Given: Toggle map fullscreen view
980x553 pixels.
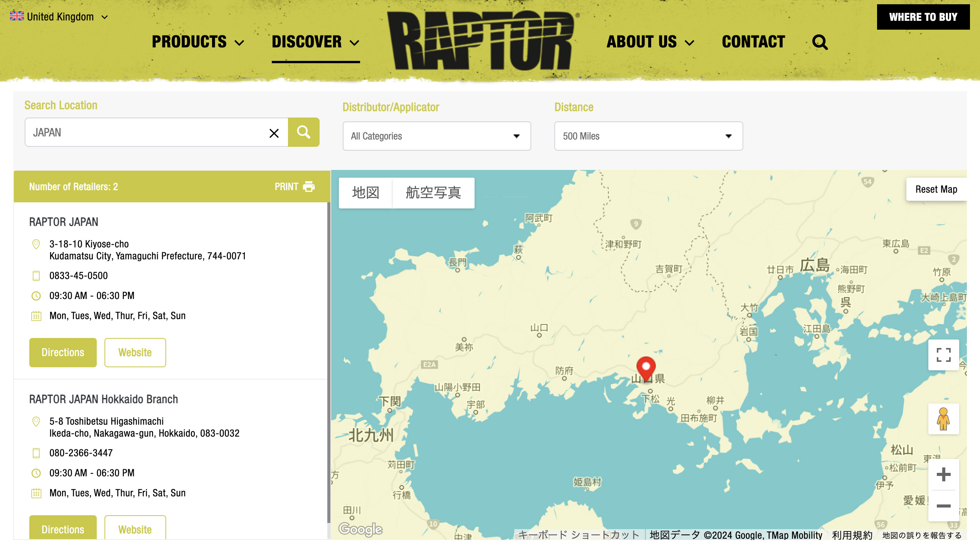Looking at the screenshot, I should click(943, 355).
